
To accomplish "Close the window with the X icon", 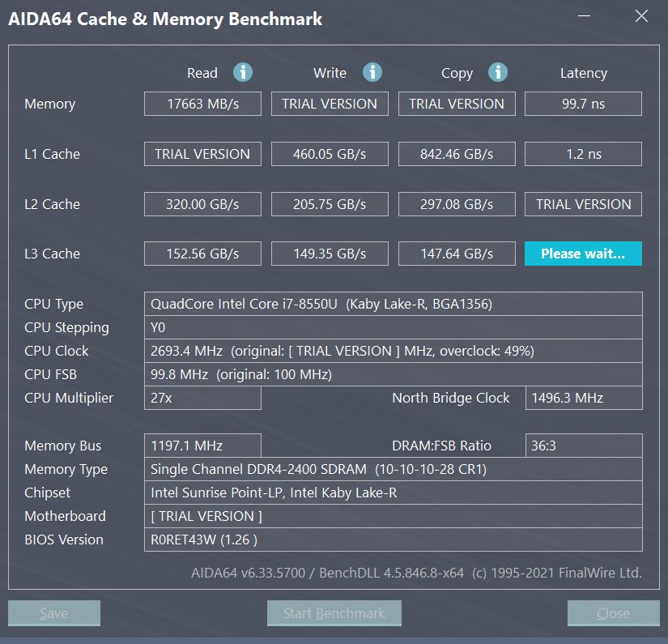I will (x=641, y=16).
